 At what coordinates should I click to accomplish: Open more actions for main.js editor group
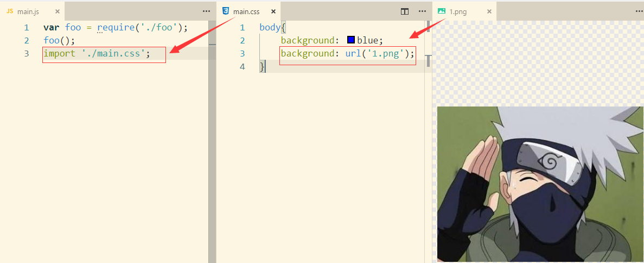[207, 11]
